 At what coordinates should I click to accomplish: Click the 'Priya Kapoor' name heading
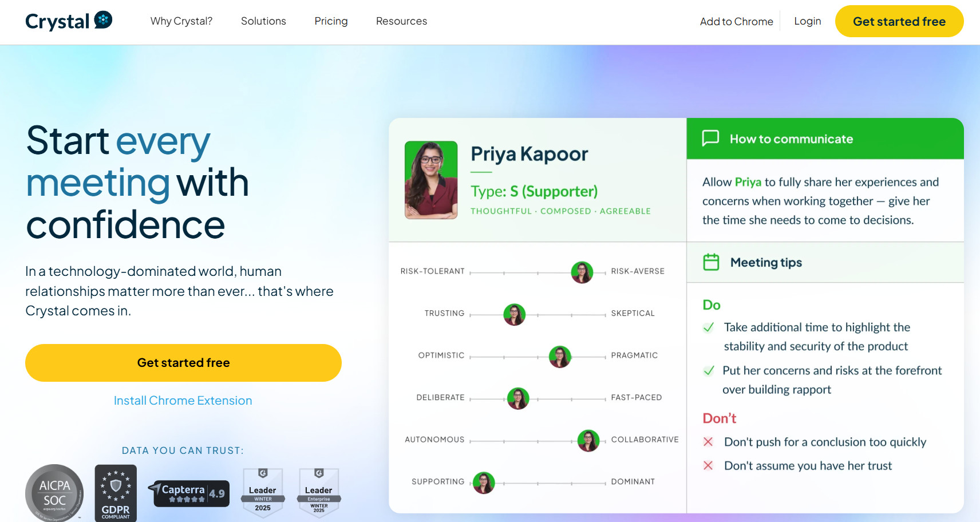[529, 154]
